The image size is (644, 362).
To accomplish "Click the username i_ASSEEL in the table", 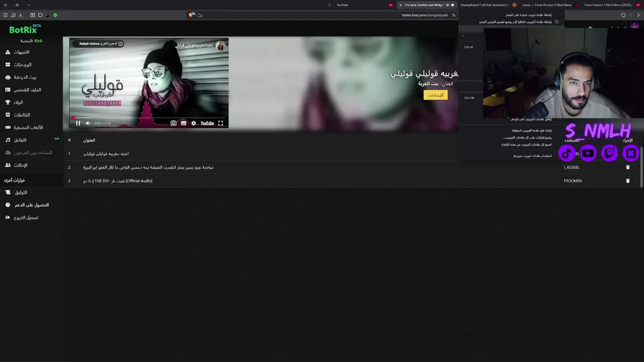I will [x=572, y=167].
